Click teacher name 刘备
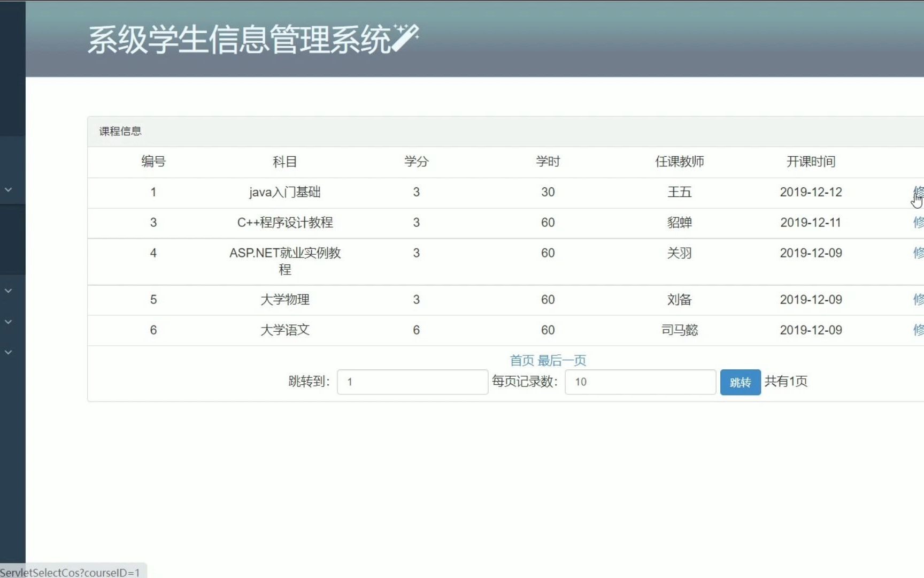Viewport: 924px width, 578px height. pyautogui.click(x=680, y=300)
